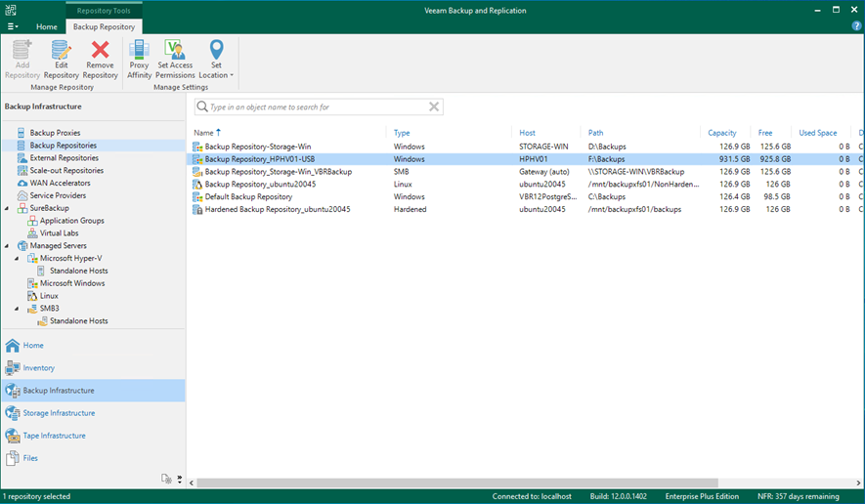Sort list by the Host column

[527, 133]
